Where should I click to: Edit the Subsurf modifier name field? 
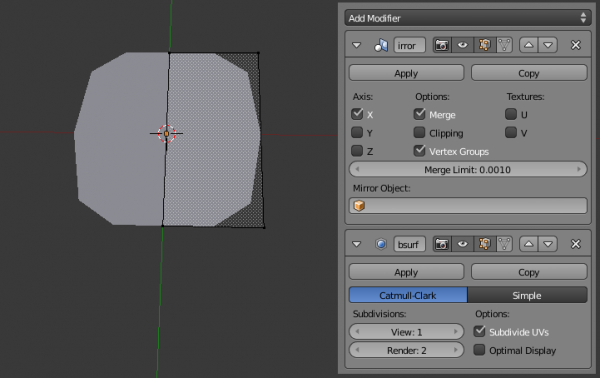[409, 244]
